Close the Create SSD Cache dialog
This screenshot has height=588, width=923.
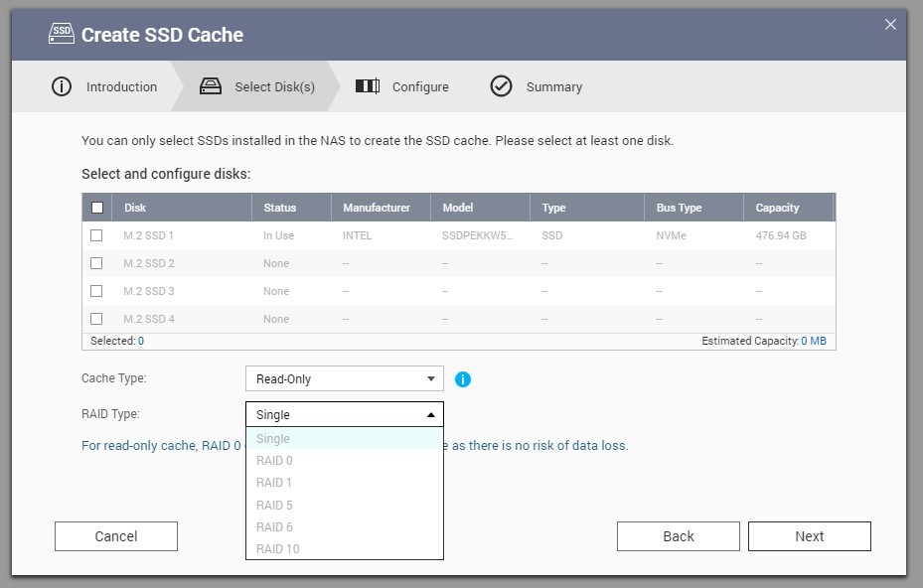(890, 25)
